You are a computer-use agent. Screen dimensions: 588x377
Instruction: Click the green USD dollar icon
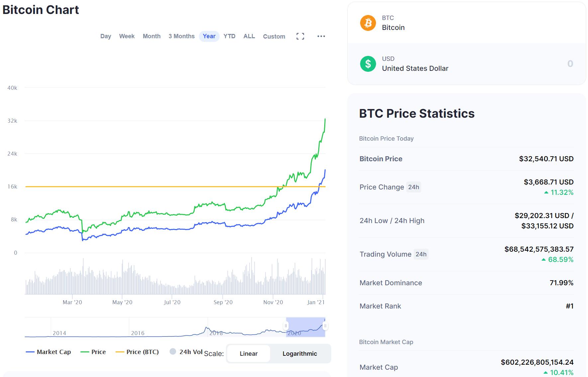(368, 64)
